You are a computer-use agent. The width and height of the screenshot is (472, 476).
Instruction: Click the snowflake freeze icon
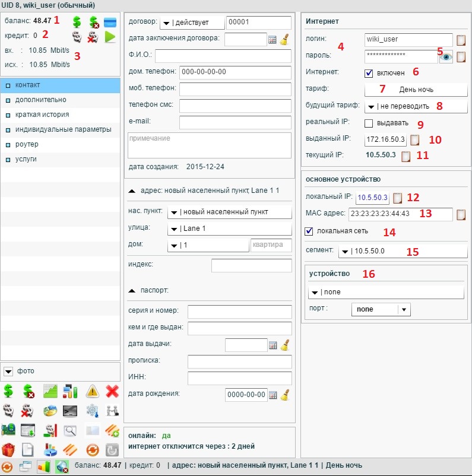coord(92,410)
